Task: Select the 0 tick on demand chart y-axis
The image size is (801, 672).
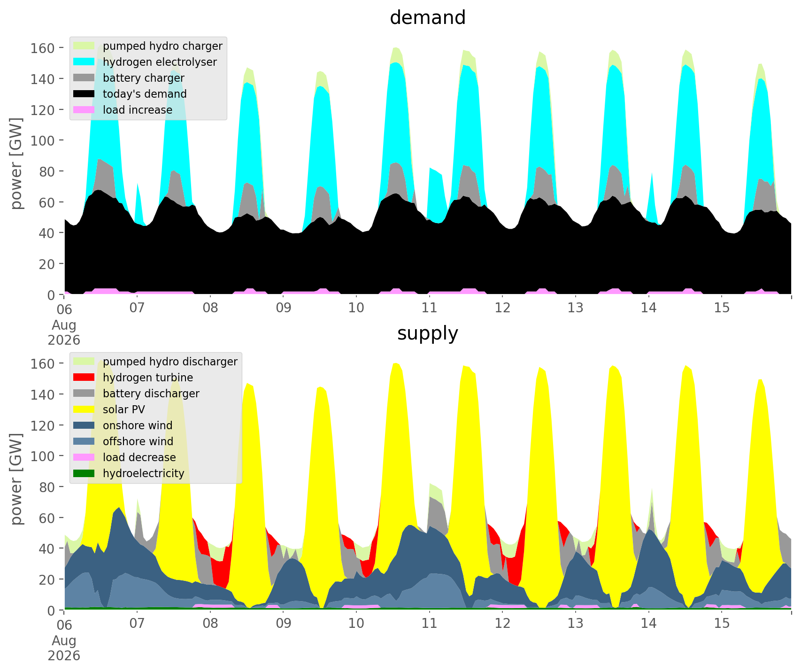Action: (51, 295)
